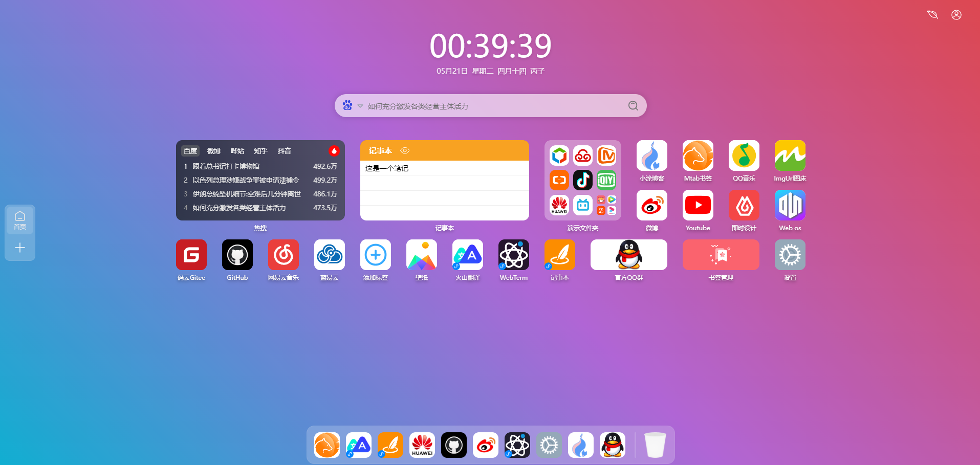Expand the search engine dropdown arrow
The image size is (980, 465).
[360, 106]
